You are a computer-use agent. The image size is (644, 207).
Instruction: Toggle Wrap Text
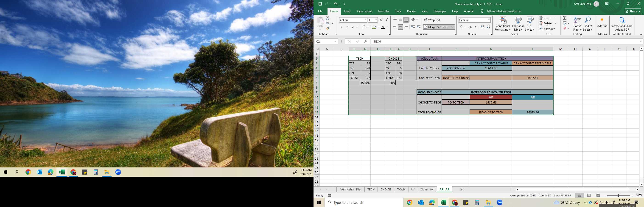click(432, 20)
